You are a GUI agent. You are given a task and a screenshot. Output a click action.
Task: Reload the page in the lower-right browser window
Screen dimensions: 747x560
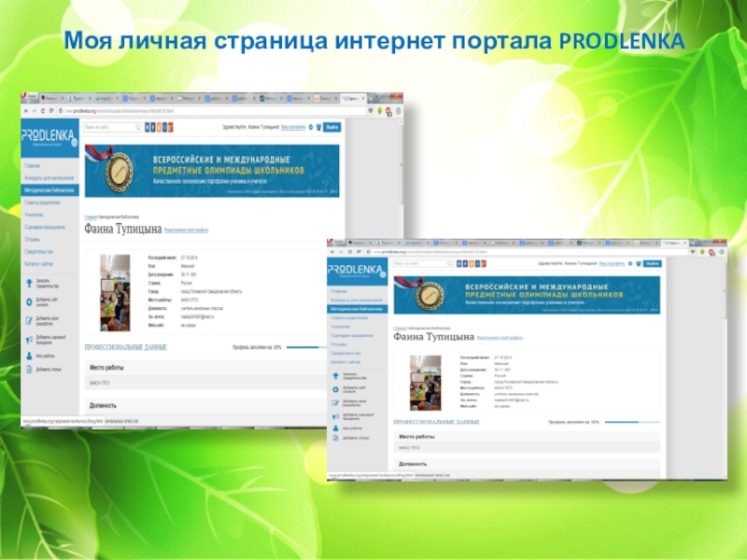[350, 252]
